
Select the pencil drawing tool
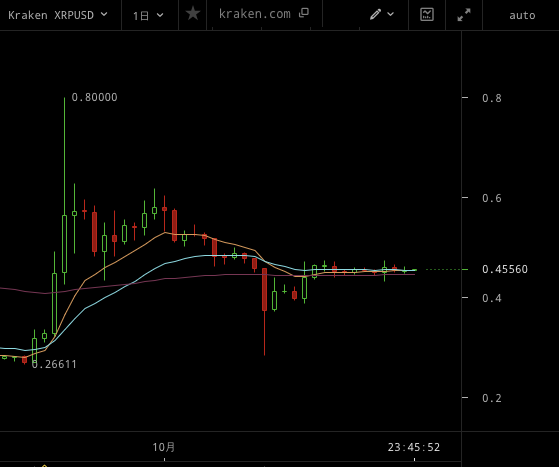375,14
